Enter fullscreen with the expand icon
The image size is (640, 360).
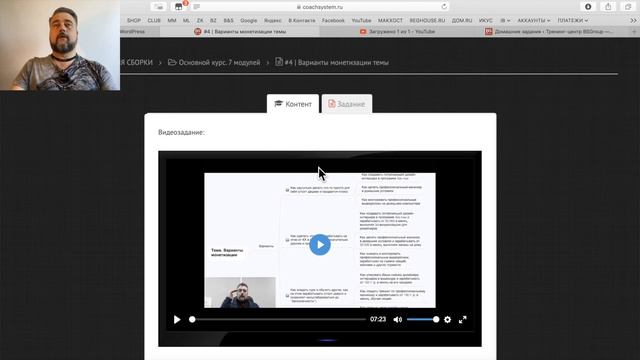(462, 320)
